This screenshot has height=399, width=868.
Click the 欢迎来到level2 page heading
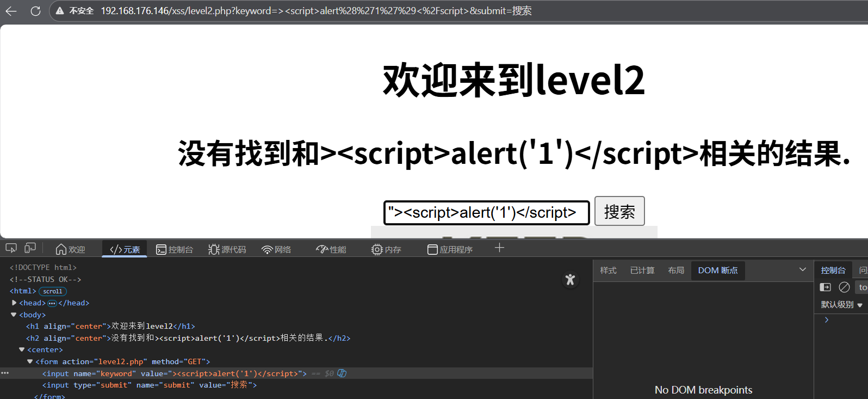coord(513,81)
